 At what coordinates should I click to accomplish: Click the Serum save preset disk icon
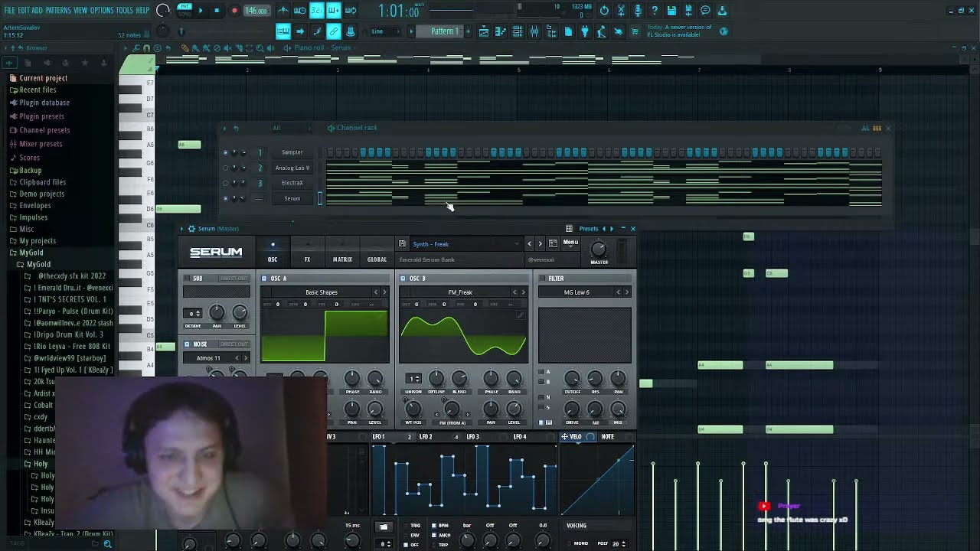point(402,244)
